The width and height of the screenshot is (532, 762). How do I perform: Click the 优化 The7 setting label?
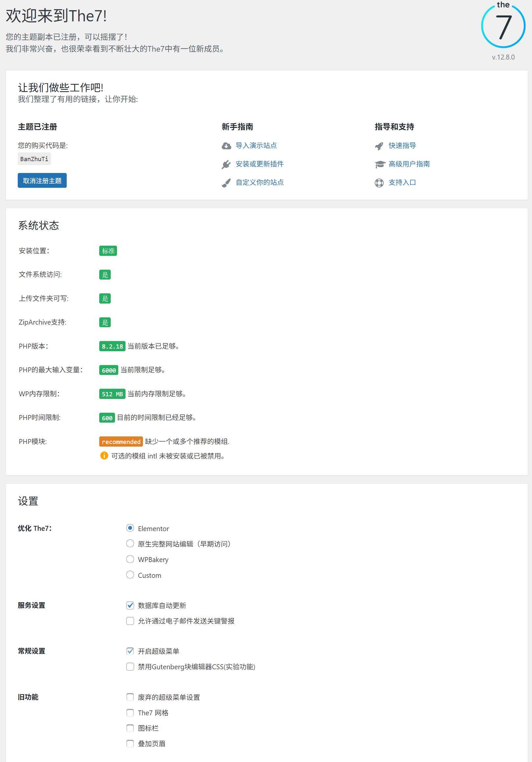(35, 528)
